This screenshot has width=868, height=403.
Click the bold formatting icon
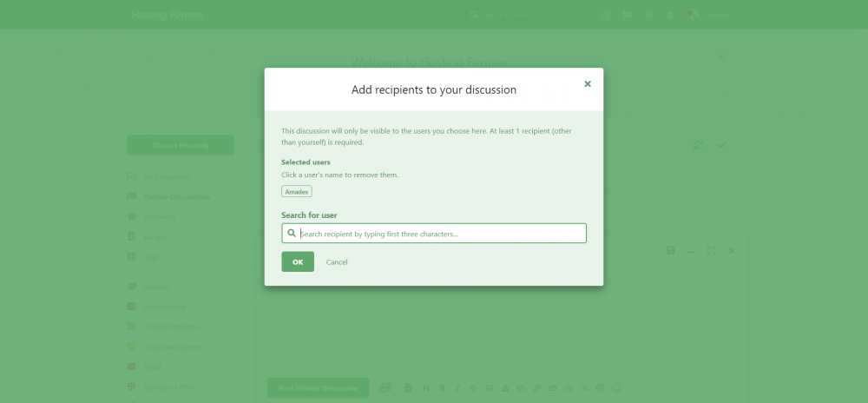pyautogui.click(x=442, y=387)
